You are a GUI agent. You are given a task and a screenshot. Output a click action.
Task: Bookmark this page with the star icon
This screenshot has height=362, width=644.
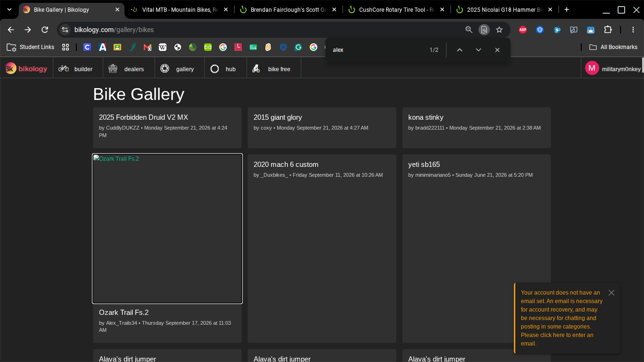(x=499, y=30)
